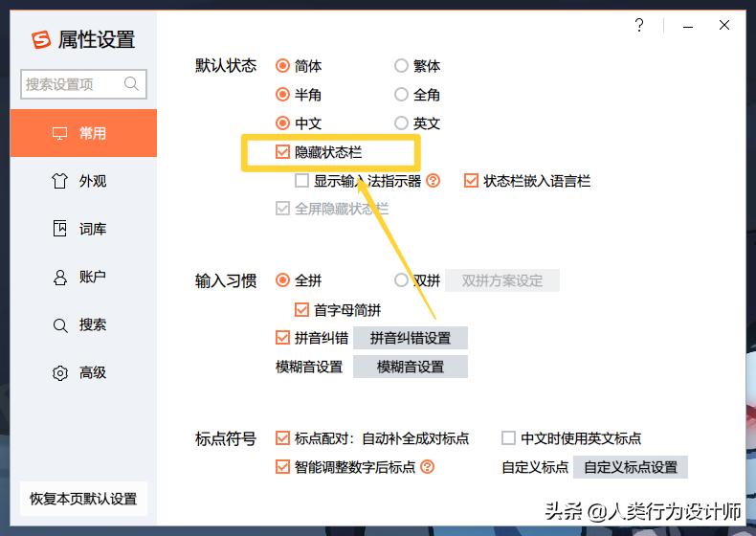Screen dimensions: 756x536
Task: Select the 双拼 input mode
Action: click(401, 280)
